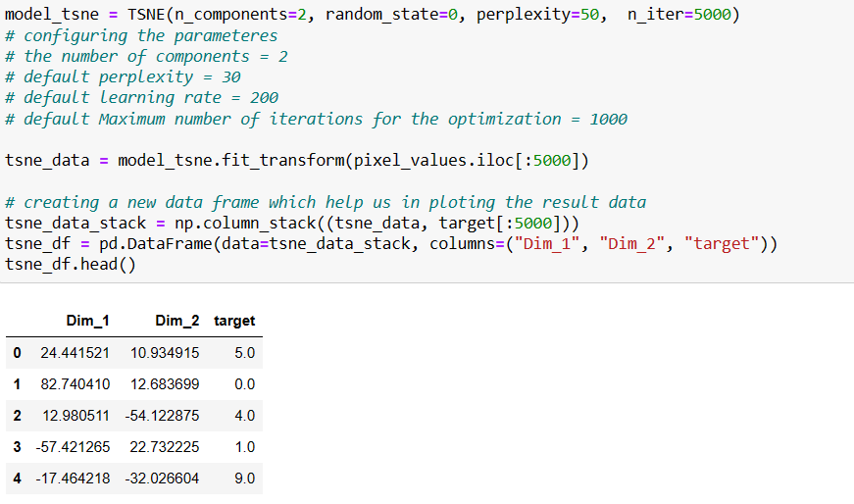Select the cell value -54.122875

pyautogui.click(x=162, y=415)
